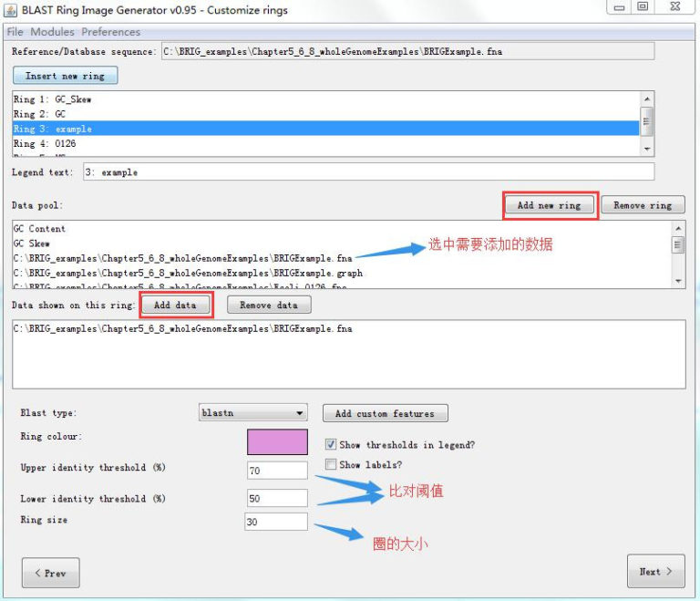Toggle Show thresholds in legend checkbox
The width and height of the screenshot is (700, 601).
[x=331, y=444]
